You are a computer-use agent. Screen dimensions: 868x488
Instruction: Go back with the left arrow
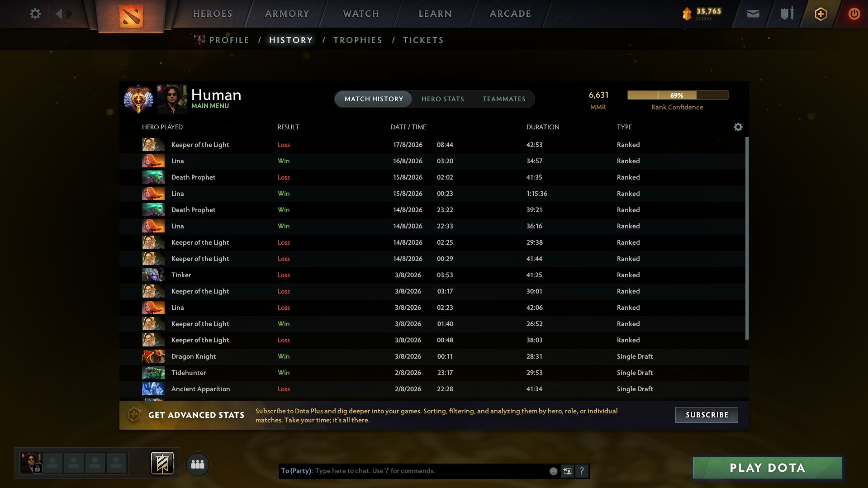coord(59,14)
